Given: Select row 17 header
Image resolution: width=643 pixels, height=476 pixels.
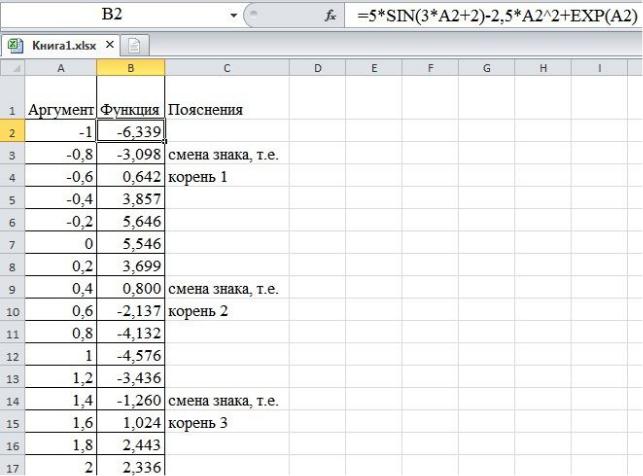Looking at the screenshot, I should [x=13, y=466].
